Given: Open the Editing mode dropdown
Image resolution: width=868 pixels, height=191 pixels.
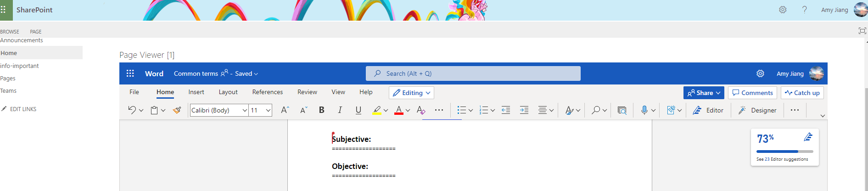Looking at the screenshot, I should point(411,93).
